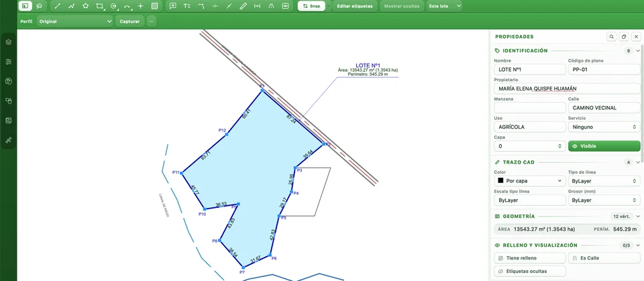Open the layout sheet sidebar icon
The height and width of the screenshot is (281, 644).
[9, 120]
